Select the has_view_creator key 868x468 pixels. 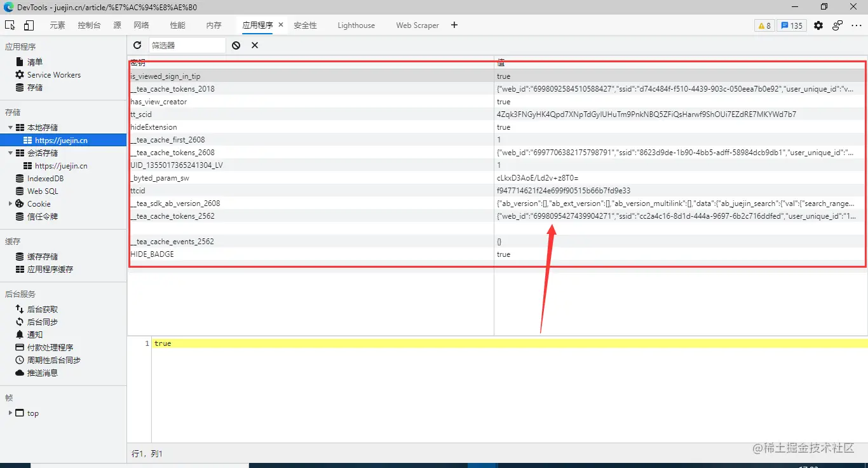coord(158,102)
